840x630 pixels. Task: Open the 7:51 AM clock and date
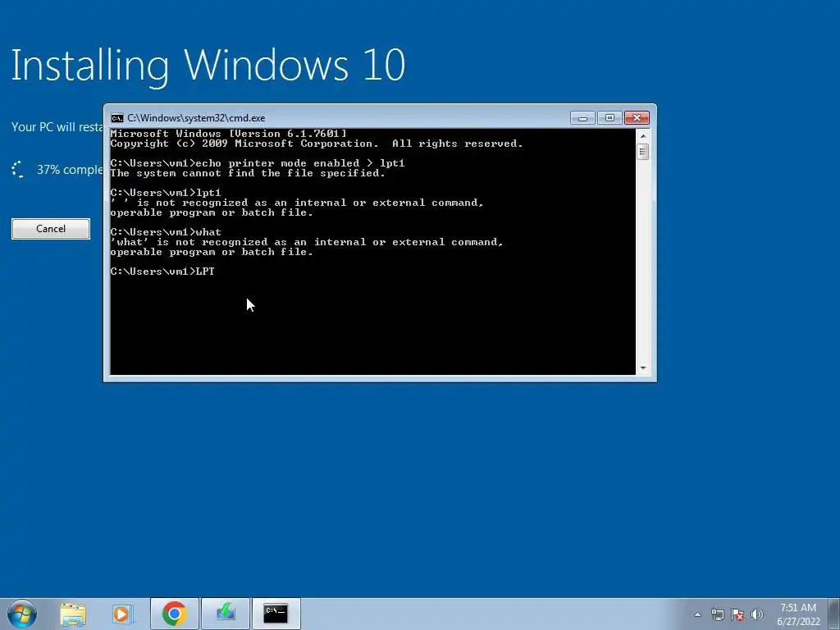tap(798, 614)
